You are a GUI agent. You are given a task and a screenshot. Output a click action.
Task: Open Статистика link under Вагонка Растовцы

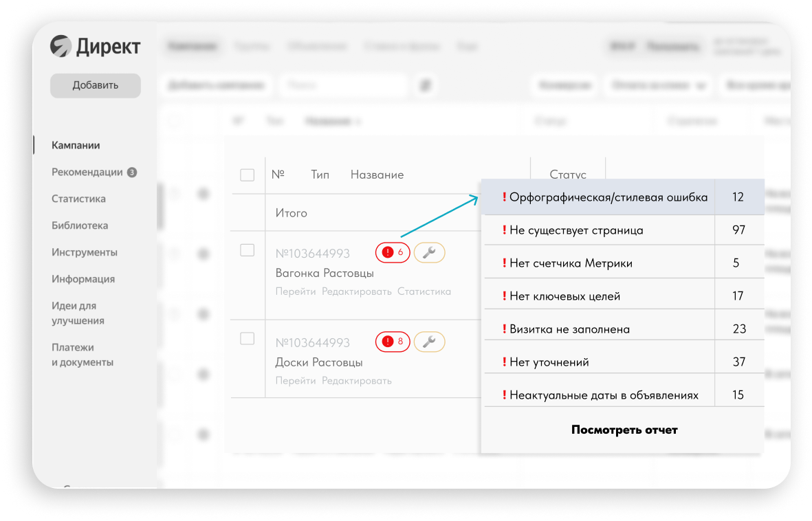[x=424, y=291]
